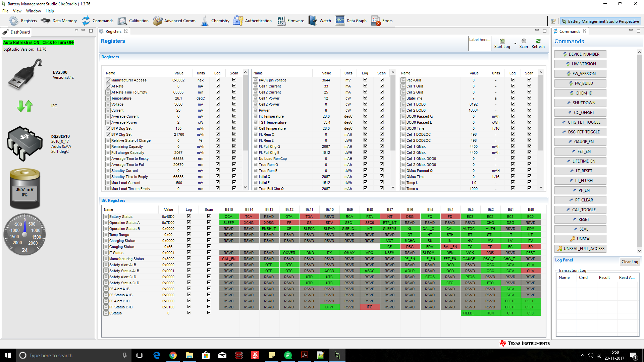The image size is (644, 362).
Task: Open the Data Graph monitor icon
Action: click(340, 21)
